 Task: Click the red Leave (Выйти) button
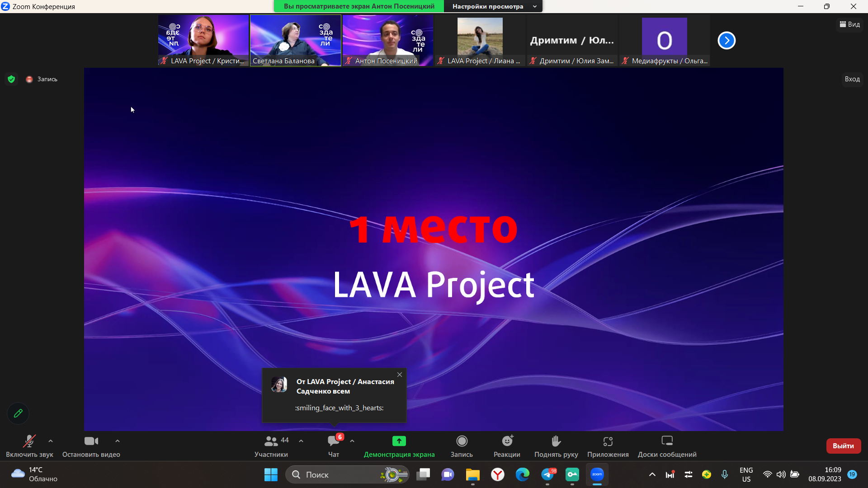(x=843, y=446)
